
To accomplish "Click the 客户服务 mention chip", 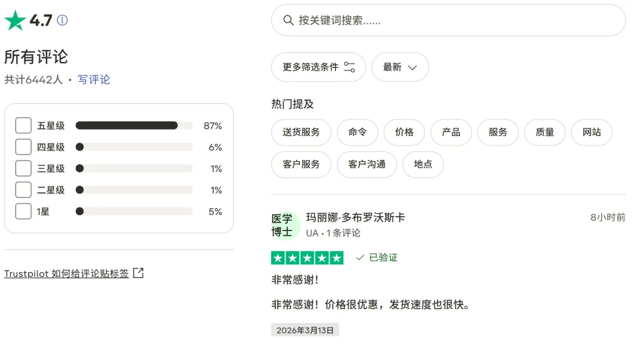I will [x=301, y=164].
